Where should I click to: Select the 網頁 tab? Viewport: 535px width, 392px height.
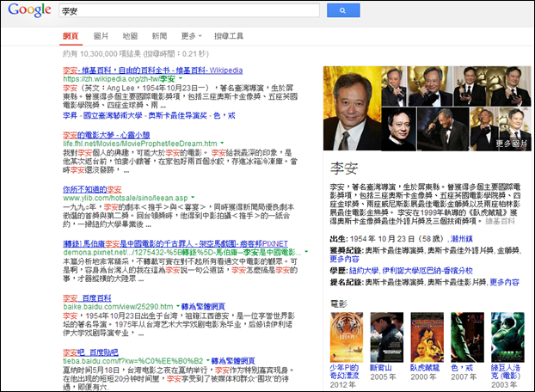pos(71,36)
